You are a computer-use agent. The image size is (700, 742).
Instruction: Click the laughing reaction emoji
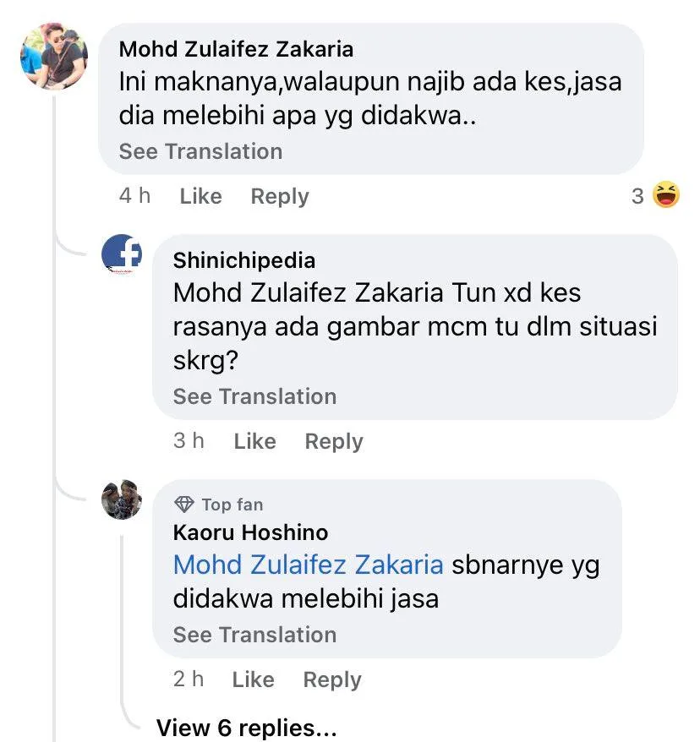click(x=666, y=196)
